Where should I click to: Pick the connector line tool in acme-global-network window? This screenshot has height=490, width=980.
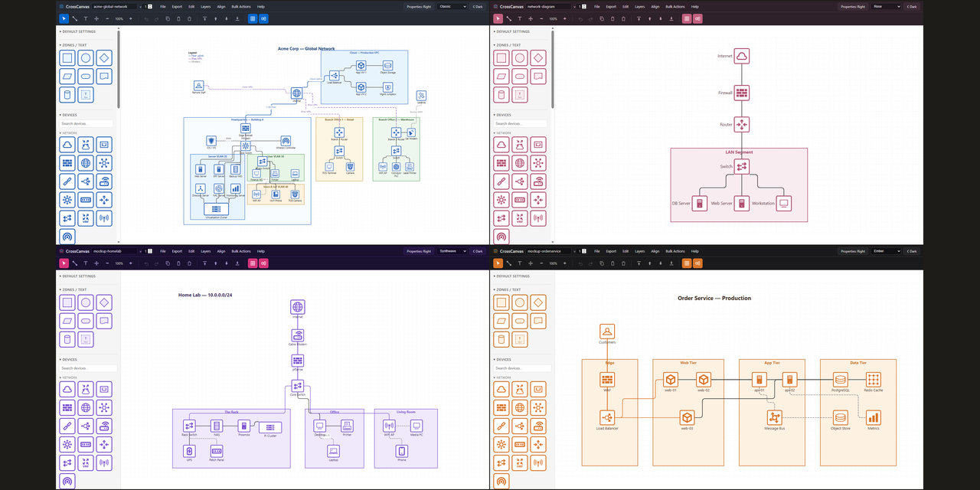tap(74, 18)
